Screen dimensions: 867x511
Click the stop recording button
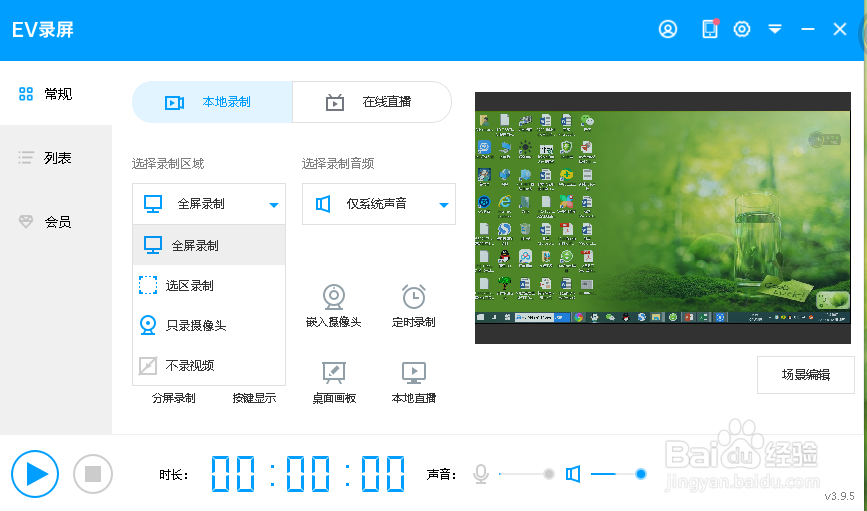coord(93,474)
